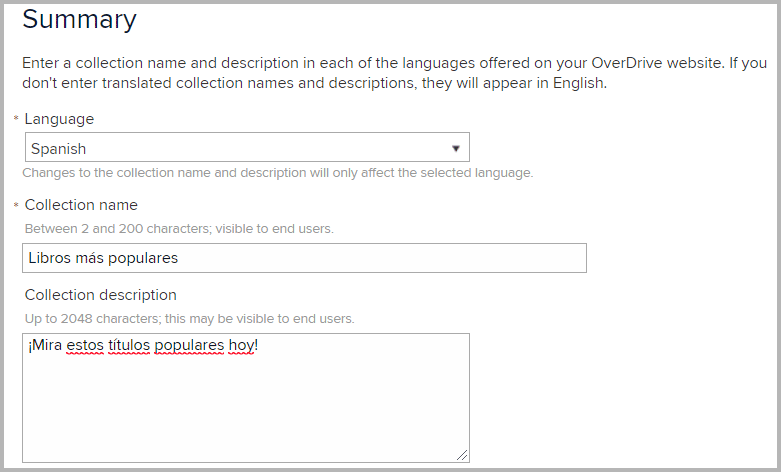Click the asterisk beside the Language label
The height and width of the screenshot is (472, 781).
point(16,118)
